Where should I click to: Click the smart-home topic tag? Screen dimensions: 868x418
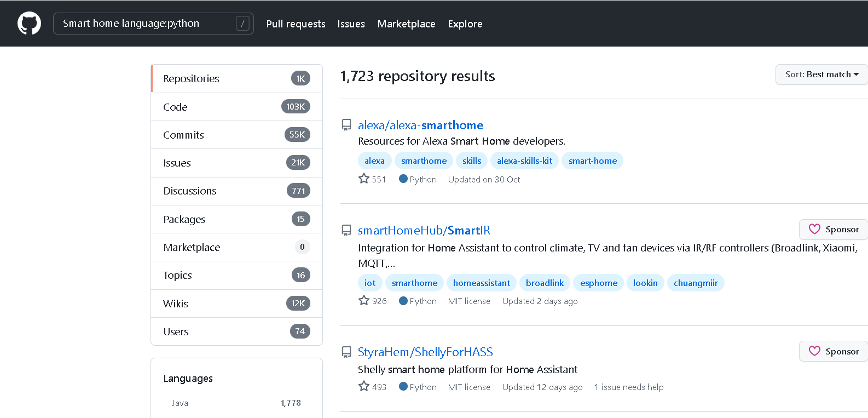point(593,161)
